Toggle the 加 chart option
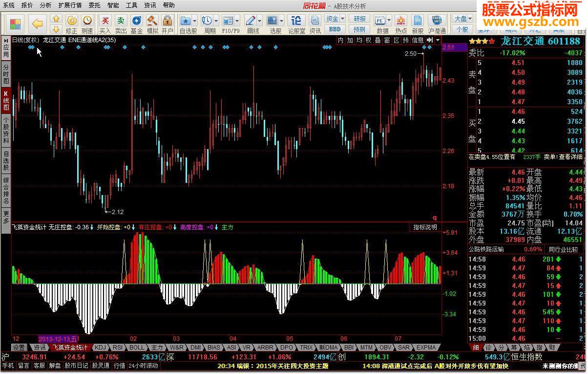This screenshot has height=374, width=588. click(350, 40)
